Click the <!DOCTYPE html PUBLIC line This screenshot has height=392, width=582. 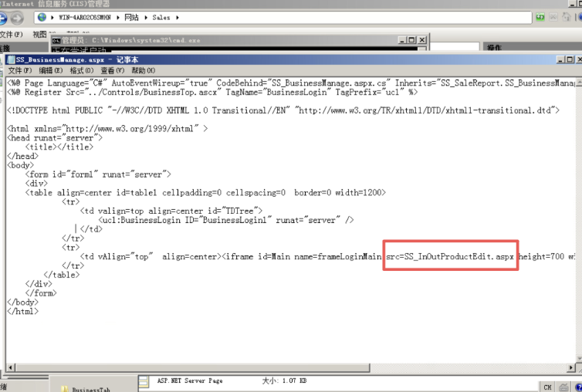point(283,110)
